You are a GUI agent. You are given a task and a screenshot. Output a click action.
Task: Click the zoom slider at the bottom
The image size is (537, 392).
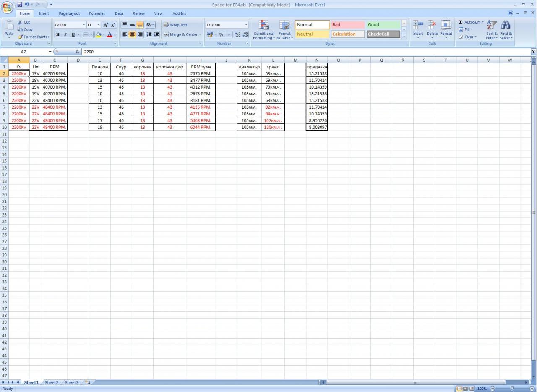coord(512,389)
